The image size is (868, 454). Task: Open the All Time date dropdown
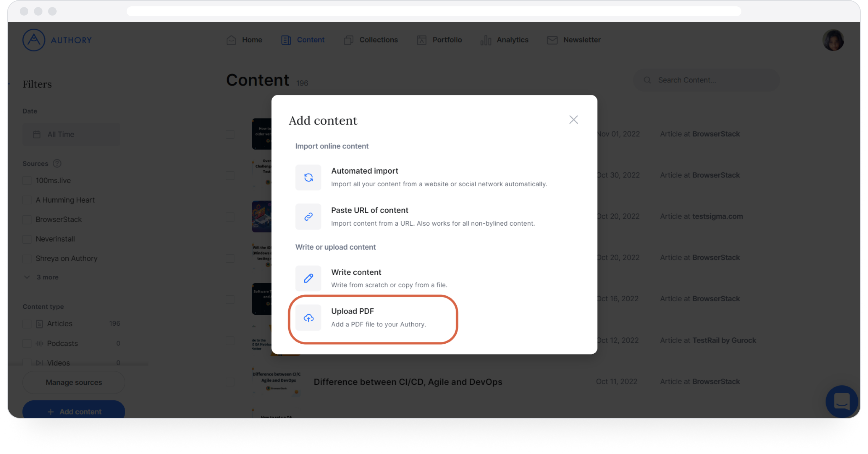click(71, 134)
